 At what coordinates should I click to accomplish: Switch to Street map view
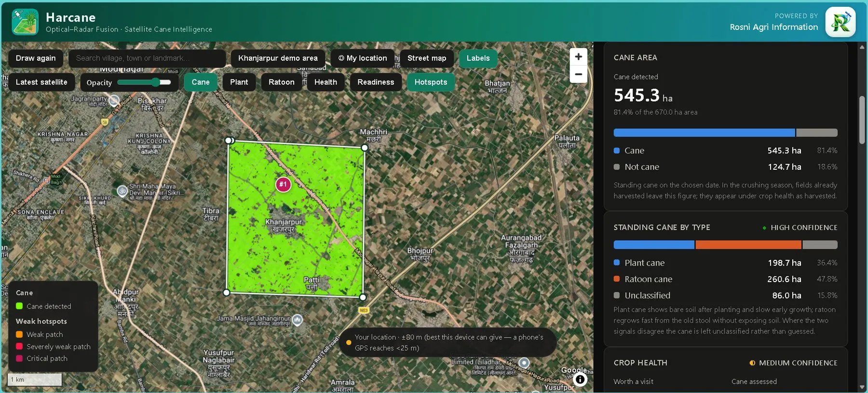[427, 58]
